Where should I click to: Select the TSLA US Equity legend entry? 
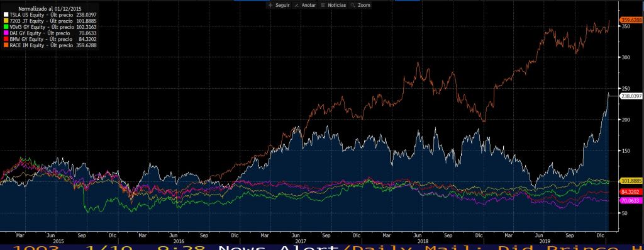[50, 15]
